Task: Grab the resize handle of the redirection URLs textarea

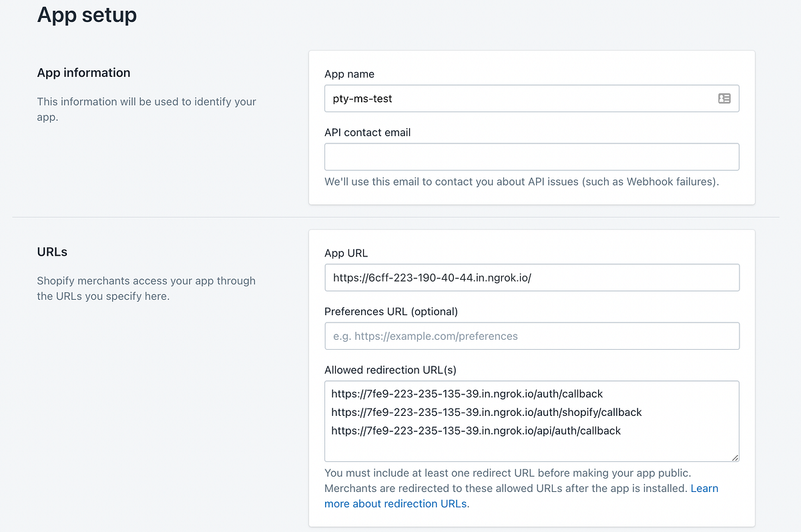Action: pyautogui.click(x=734, y=457)
